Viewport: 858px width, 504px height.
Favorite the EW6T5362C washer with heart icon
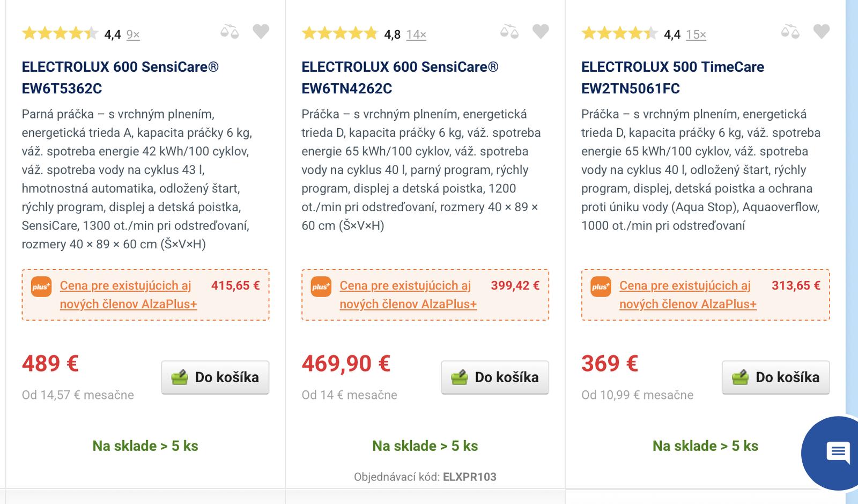click(x=261, y=32)
